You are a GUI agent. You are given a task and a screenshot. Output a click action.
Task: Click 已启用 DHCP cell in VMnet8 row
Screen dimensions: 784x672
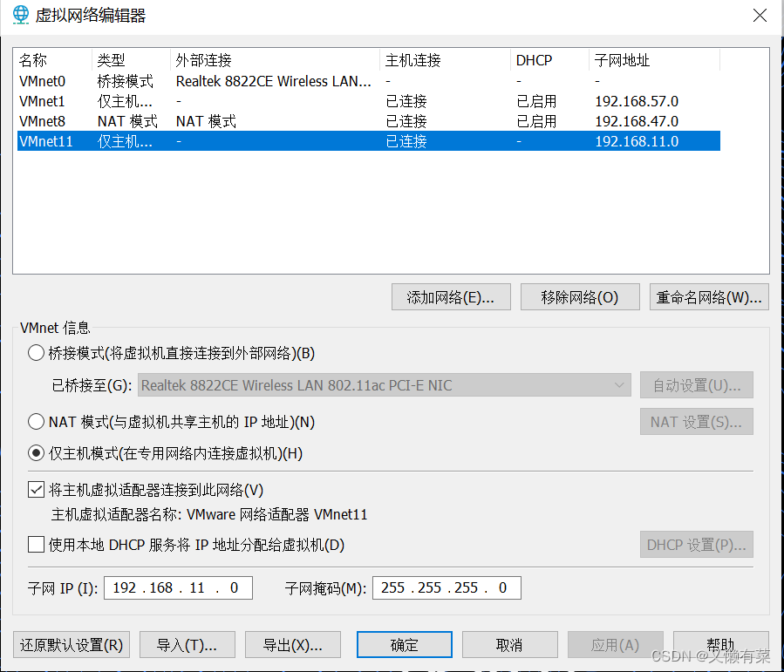coord(536,121)
